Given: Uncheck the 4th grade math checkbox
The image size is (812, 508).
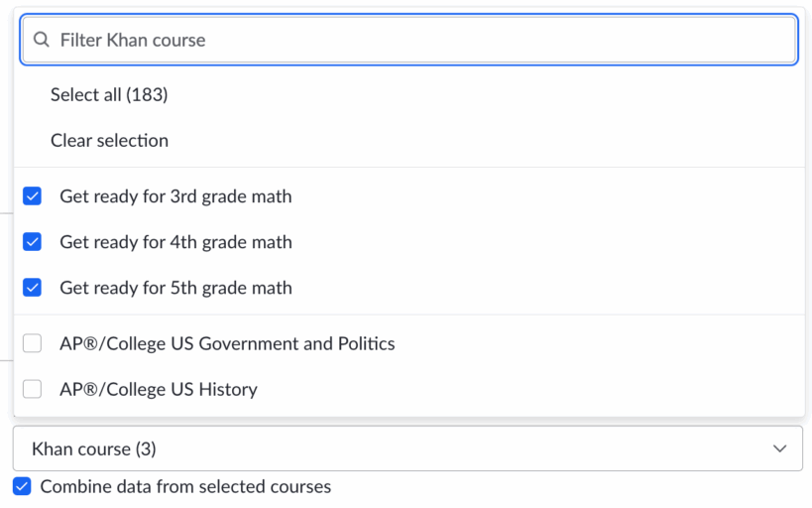Looking at the screenshot, I should click(33, 242).
